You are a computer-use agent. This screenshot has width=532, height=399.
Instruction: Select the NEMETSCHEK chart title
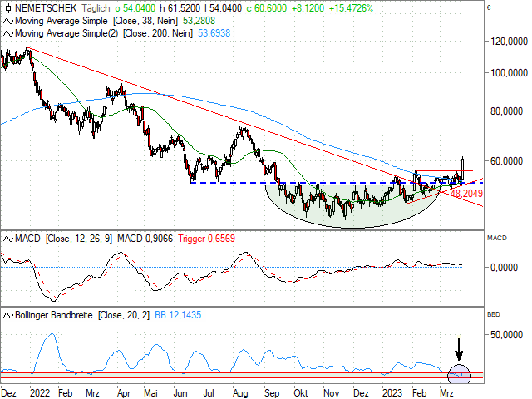[46, 8]
